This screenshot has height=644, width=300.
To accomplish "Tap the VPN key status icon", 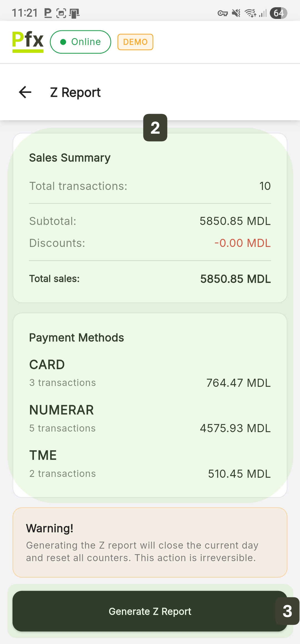I will tap(222, 13).
